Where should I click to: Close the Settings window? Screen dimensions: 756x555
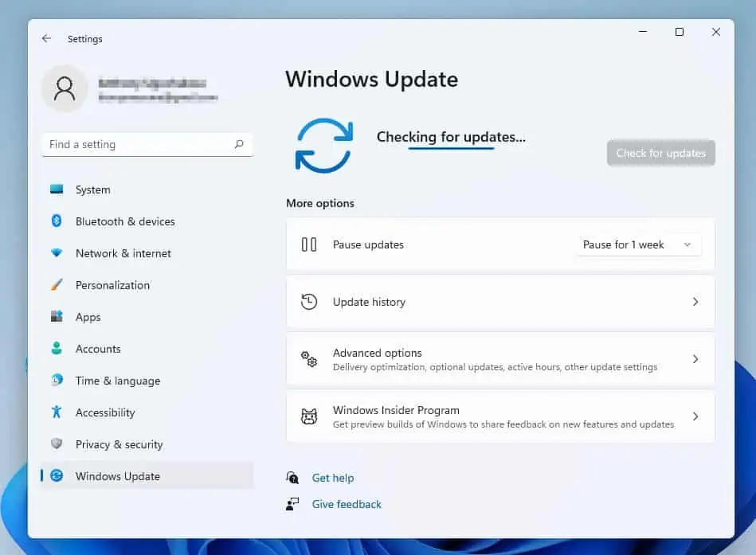[716, 32]
